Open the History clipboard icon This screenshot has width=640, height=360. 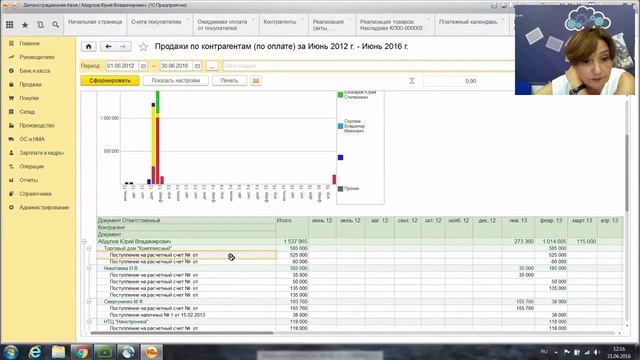point(40,25)
